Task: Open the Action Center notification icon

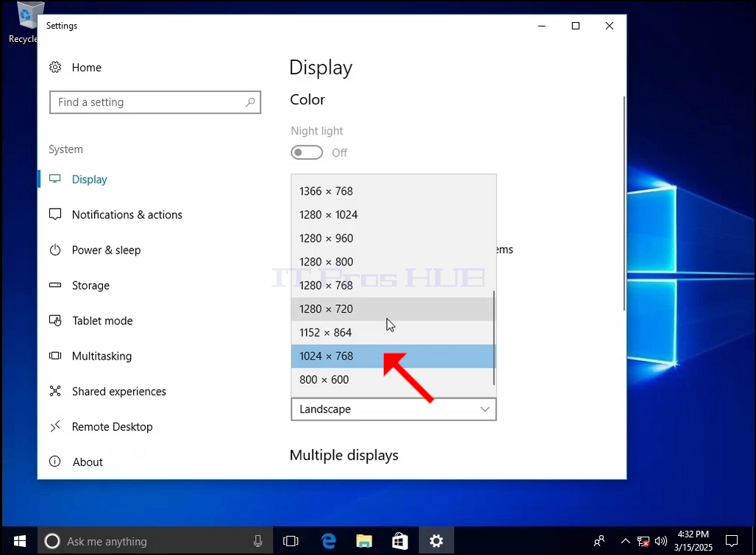Action: pyautogui.click(x=732, y=541)
